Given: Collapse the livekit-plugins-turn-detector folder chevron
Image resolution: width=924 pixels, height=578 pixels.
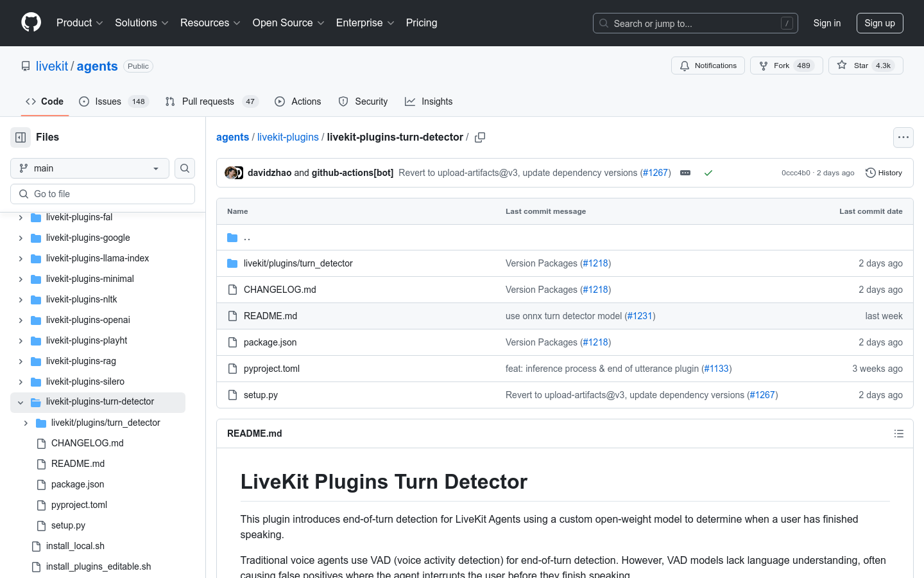Looking at the screenshot, I should point(21,403).
